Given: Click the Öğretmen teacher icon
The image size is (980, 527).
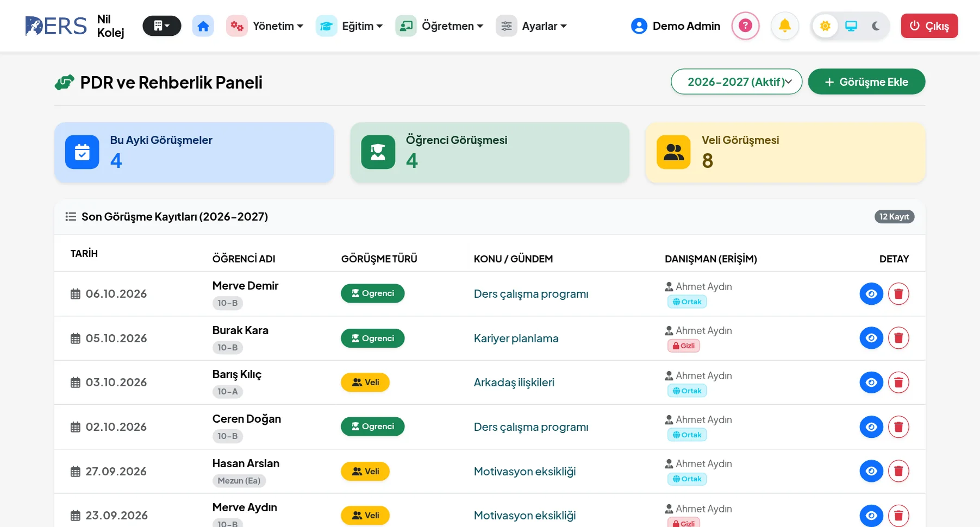Looking at the screenshot, I should [405, 26].
